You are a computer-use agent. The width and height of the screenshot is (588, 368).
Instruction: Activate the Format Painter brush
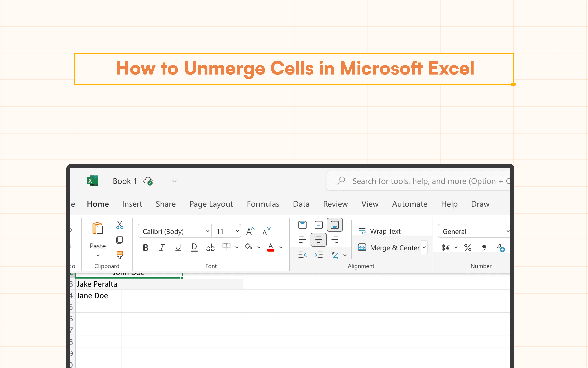point(120,255)
